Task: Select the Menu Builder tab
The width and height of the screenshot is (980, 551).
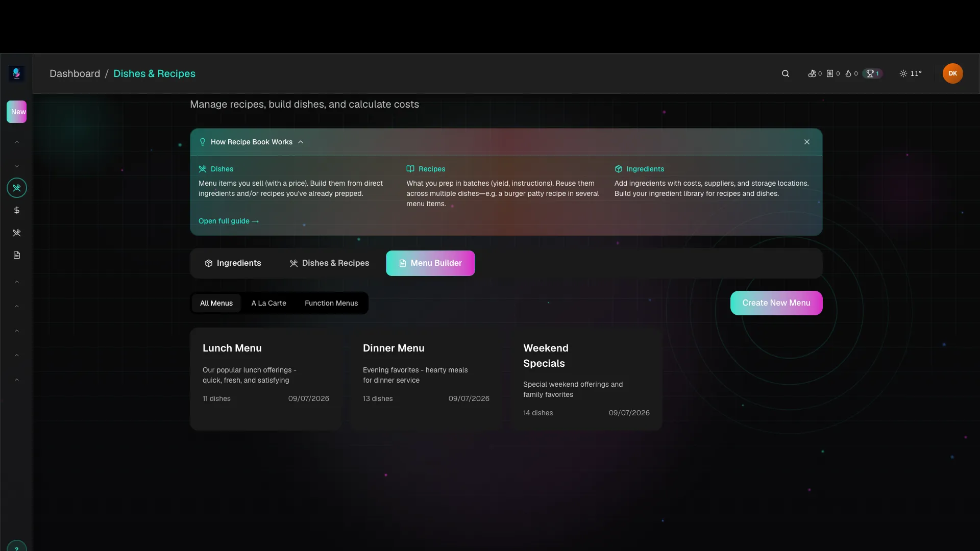Action: [430, 263]
